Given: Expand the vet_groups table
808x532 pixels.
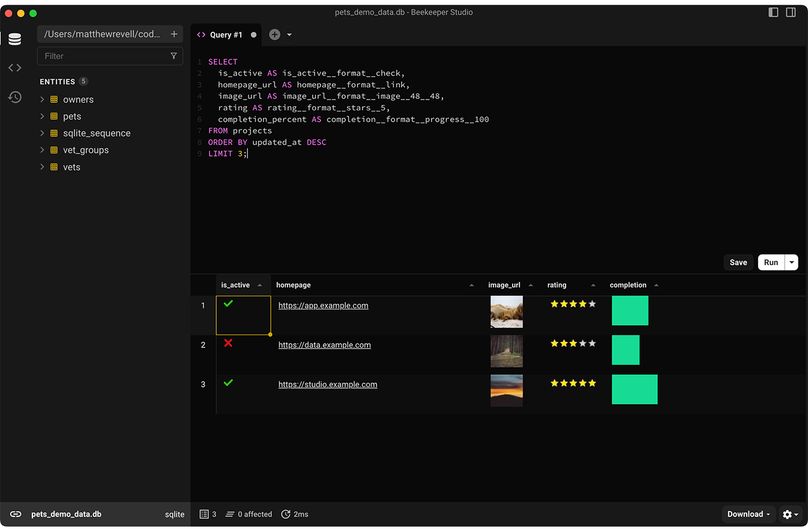Looking at the screenshot, I should click(x=42, y=150).
